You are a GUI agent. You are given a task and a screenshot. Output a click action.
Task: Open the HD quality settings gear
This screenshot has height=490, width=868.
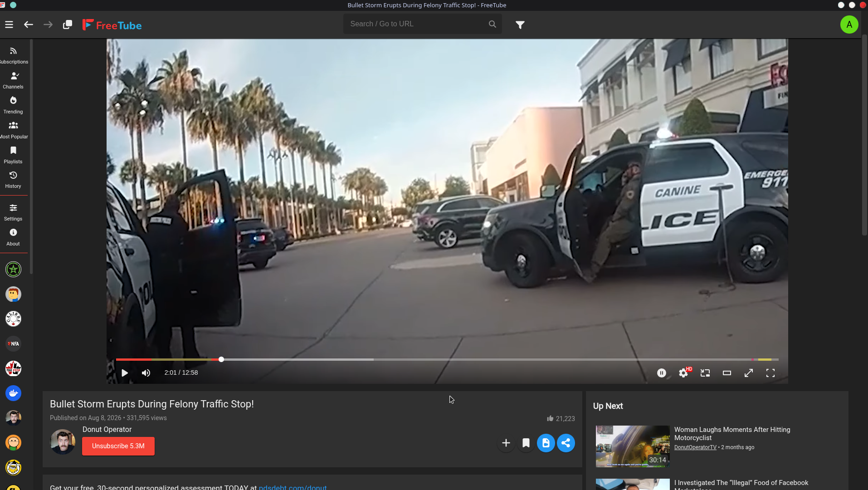(683, 373)
